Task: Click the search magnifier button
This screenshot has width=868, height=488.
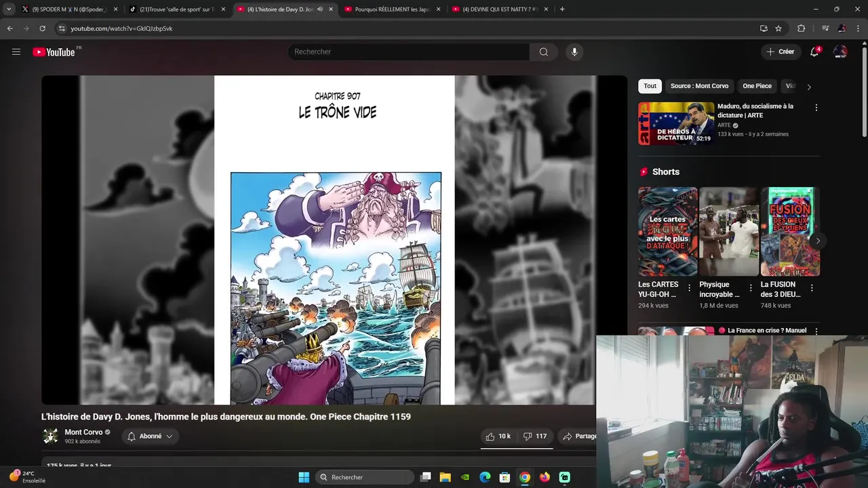Action: 543,52
